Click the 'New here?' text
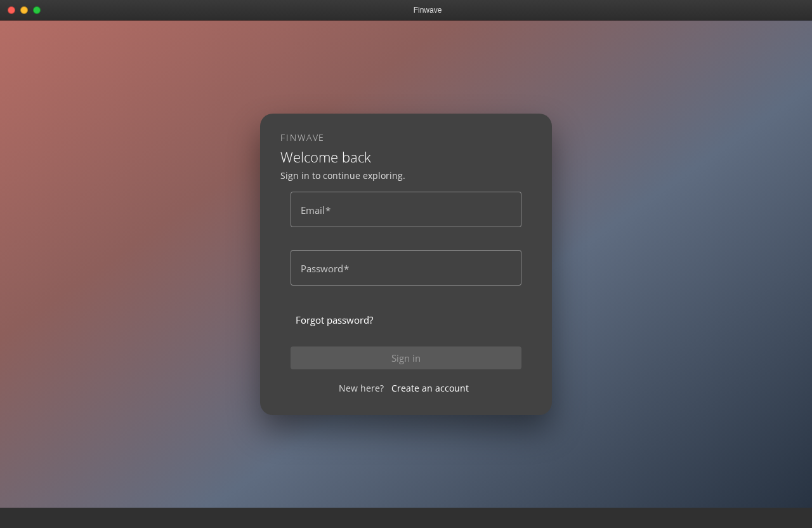This screenshot has height=528, width=812. pyautogui.click(x=361, y=388)
